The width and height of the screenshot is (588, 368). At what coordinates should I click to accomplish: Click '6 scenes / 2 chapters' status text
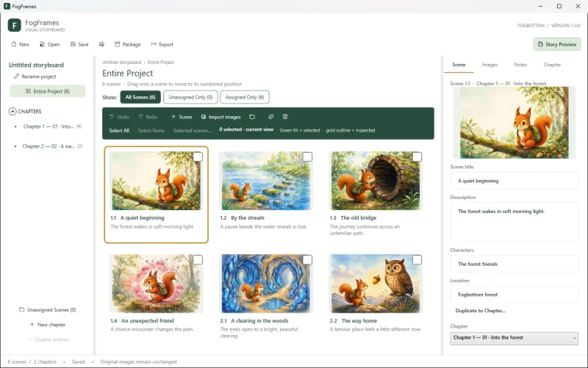pyautogui.click(x=32, y=362)
